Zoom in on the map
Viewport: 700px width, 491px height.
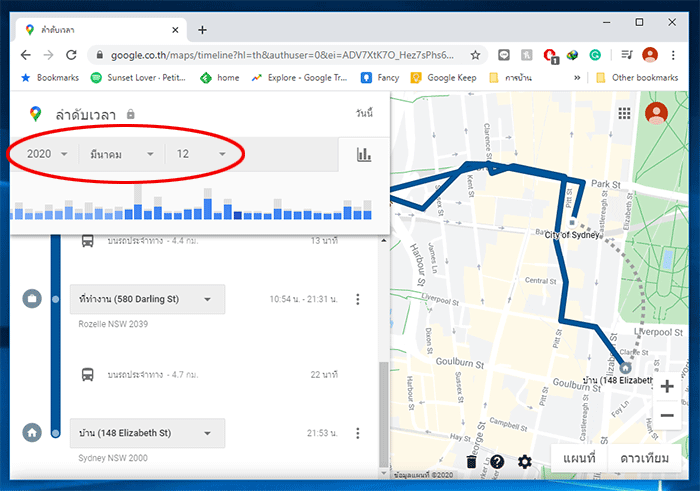pos(667,386)
